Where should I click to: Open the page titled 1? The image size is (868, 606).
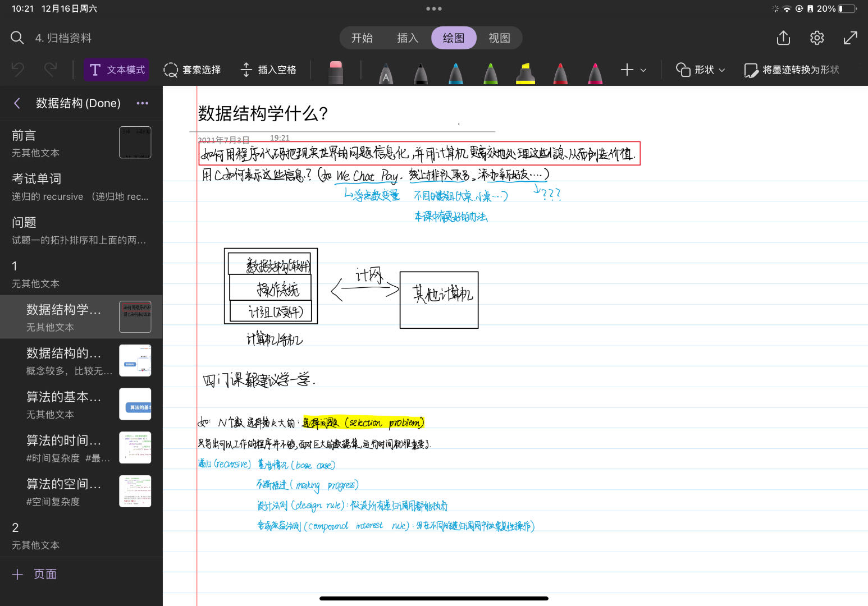[81, 274]
